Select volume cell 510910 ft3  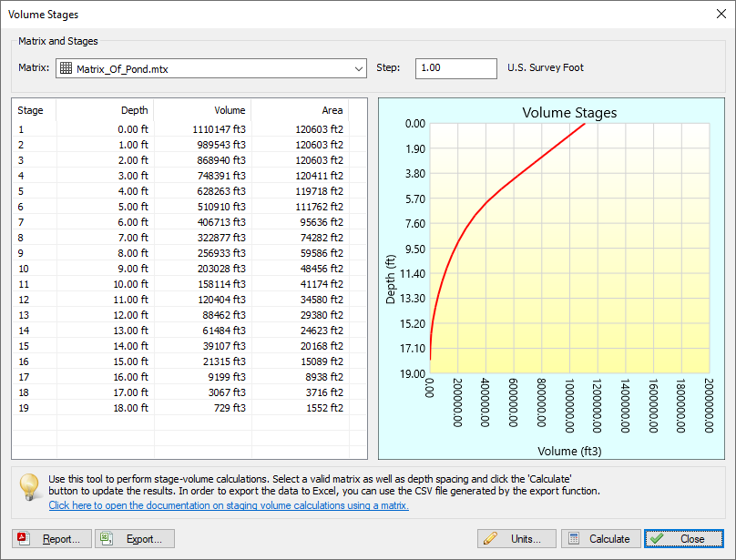(x=221, y=207)
